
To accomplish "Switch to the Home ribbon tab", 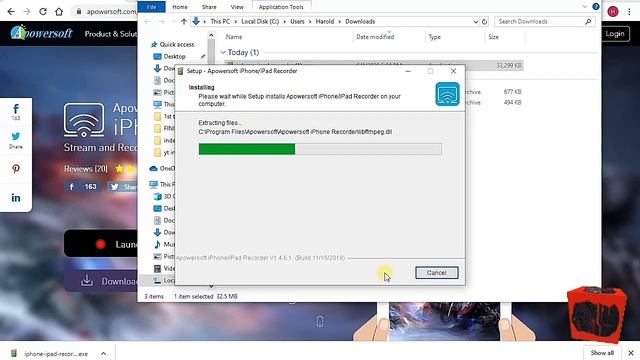I will [180, 7].
